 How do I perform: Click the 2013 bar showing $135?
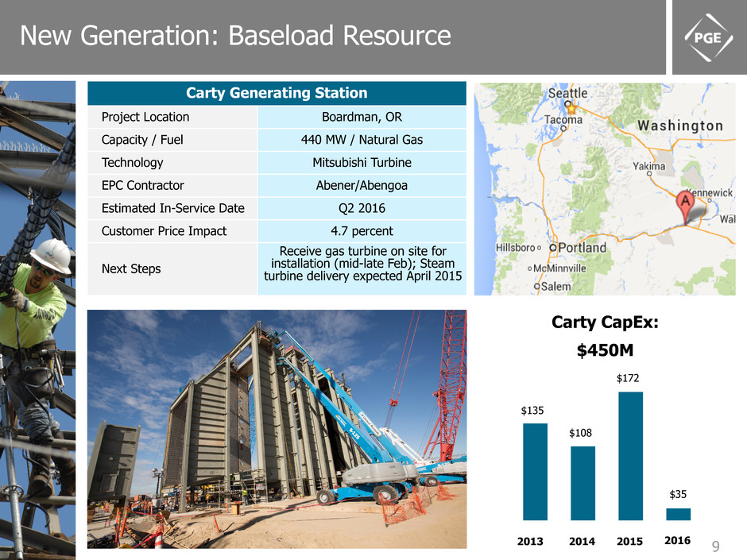(535, 472)
